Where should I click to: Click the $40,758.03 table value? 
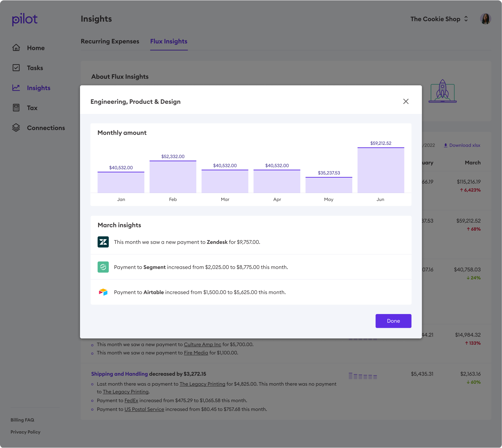[467, 270]
